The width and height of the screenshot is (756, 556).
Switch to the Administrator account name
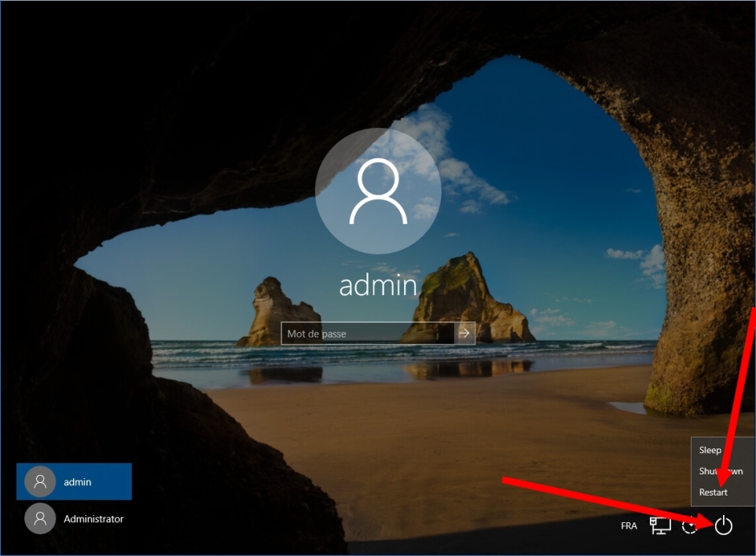[x=94, y=519]
